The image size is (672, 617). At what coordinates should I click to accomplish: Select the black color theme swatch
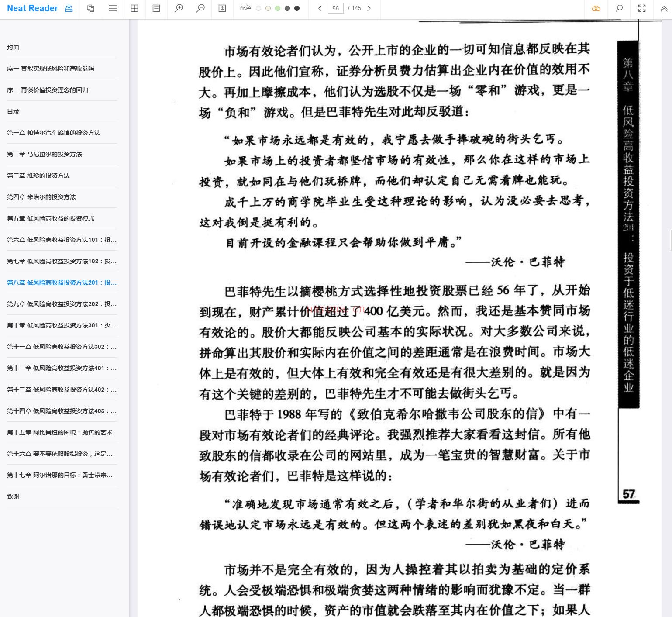tap(297, 8)
